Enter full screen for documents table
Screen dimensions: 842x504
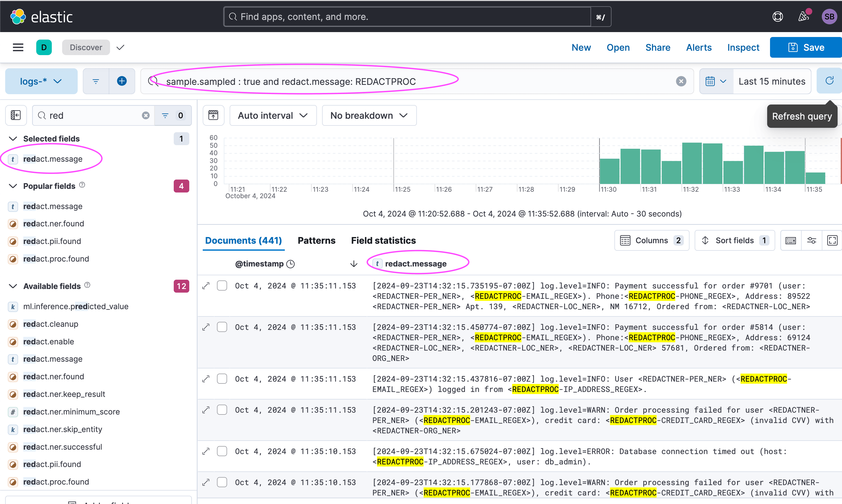pyautogui.click(x=832, y=240)
